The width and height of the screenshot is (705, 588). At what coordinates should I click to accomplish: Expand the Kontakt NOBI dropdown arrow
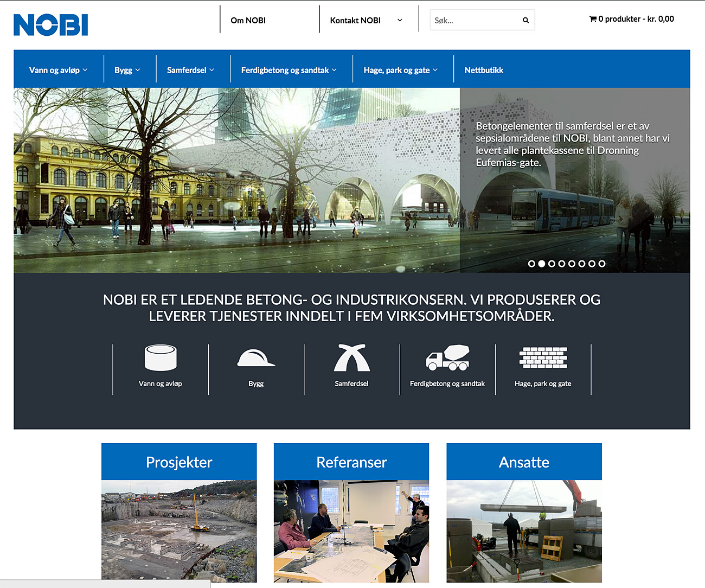tap(400, 20)
